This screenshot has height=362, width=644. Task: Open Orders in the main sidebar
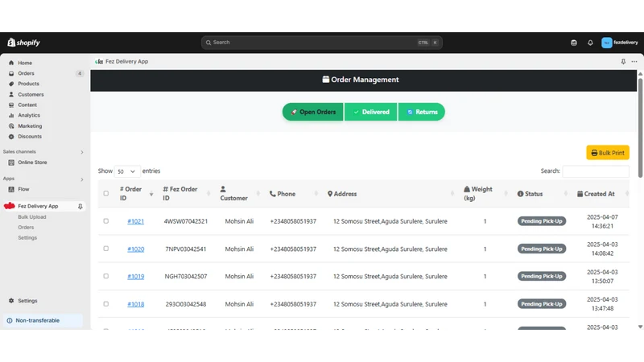[x=26, y=73]
